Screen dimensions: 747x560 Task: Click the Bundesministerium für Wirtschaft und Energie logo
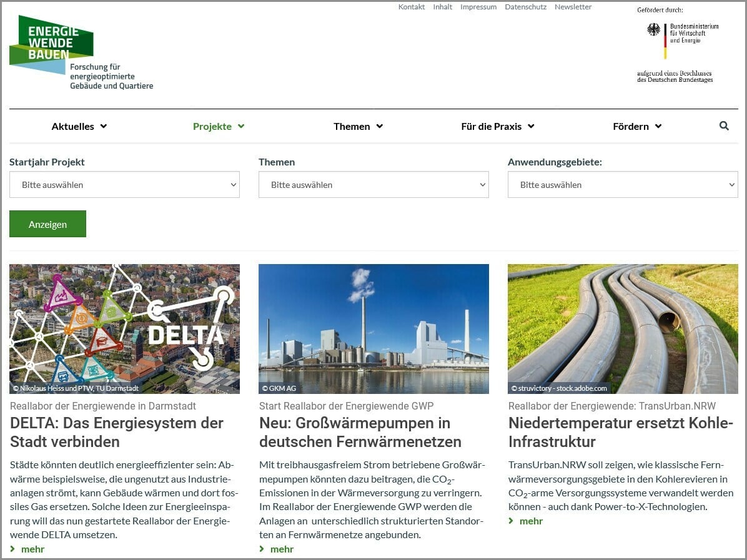(x=682, y=41)
